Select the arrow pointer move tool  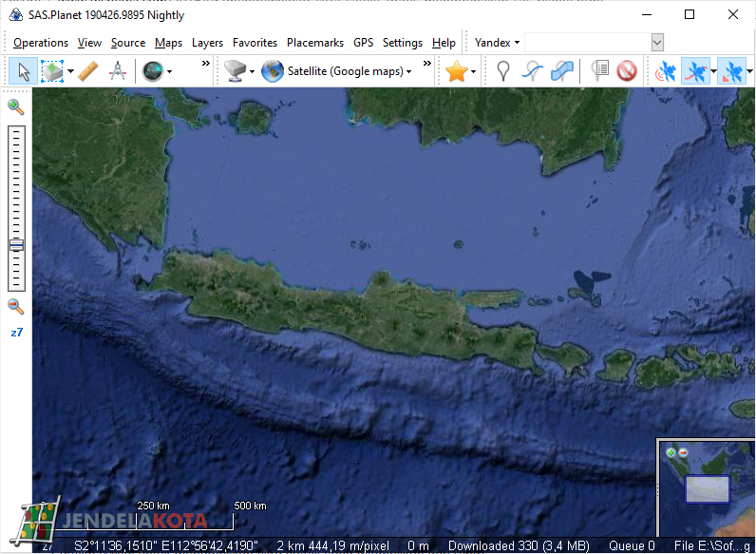coord(23,71)
